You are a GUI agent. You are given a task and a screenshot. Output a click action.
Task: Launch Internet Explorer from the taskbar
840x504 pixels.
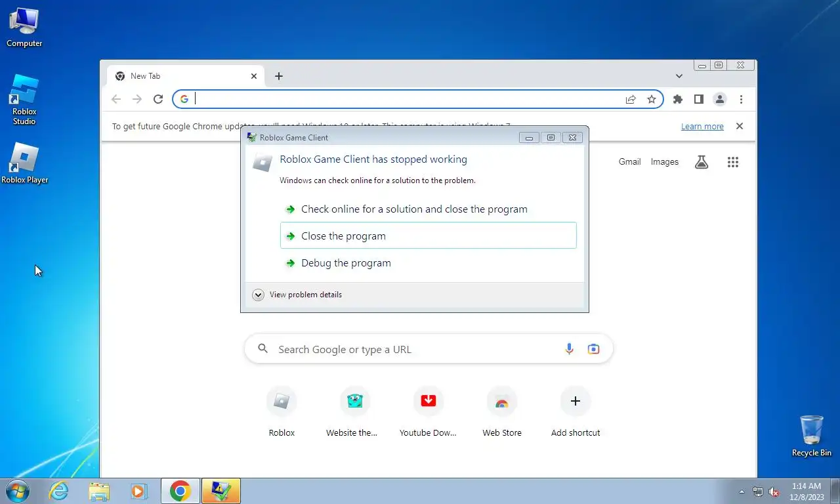[x=59, y=491]
